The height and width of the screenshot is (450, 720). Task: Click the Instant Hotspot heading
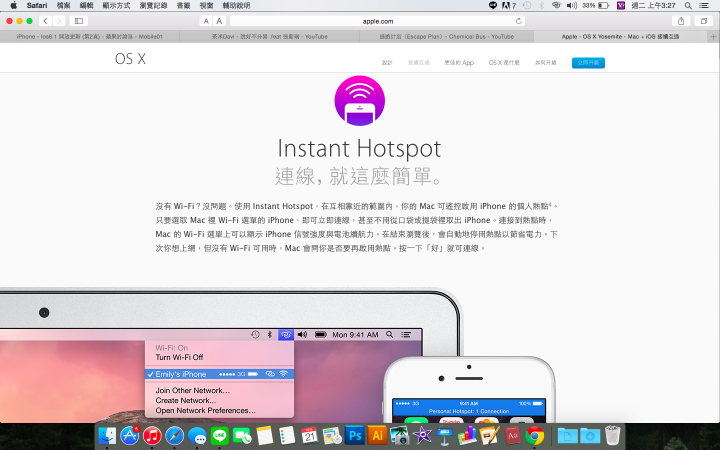[x=359, y=148]
